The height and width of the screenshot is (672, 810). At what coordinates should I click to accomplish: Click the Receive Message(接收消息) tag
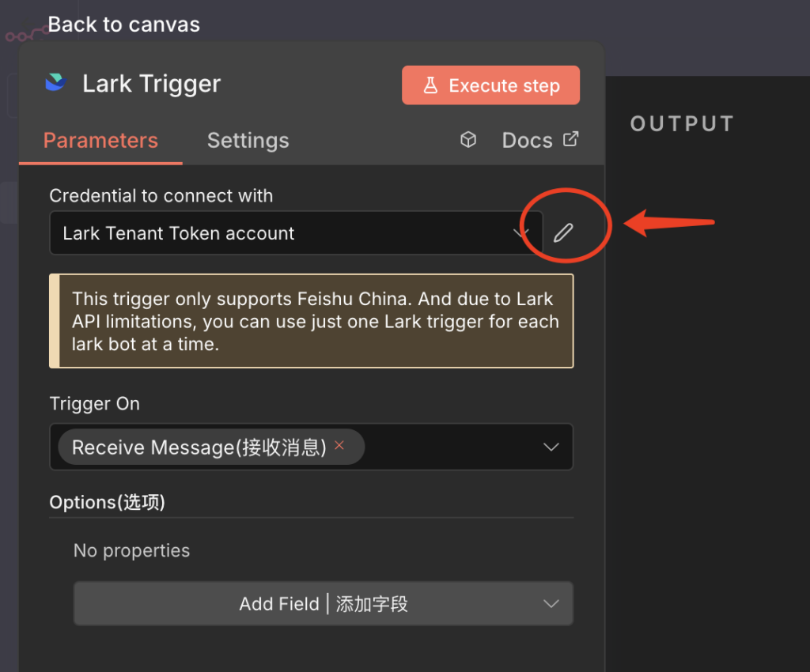click(199, 447)
